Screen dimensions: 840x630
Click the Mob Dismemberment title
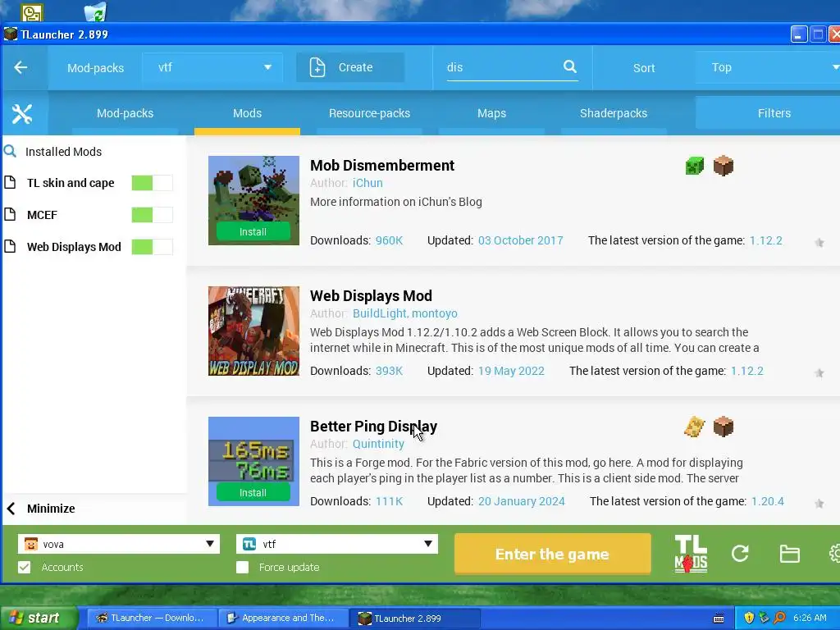click(382, 166)
